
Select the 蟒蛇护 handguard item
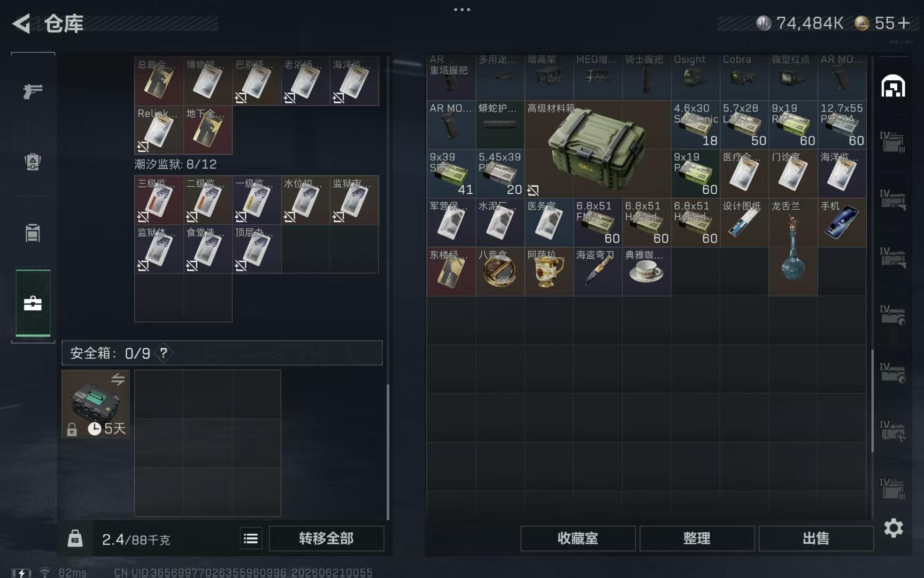[x=500, y=125]
